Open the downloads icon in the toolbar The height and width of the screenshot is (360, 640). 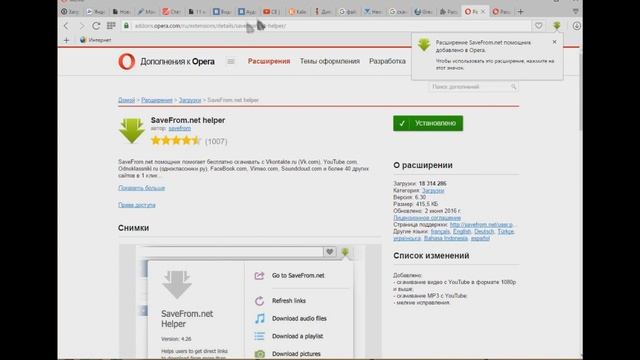(576, 26)
